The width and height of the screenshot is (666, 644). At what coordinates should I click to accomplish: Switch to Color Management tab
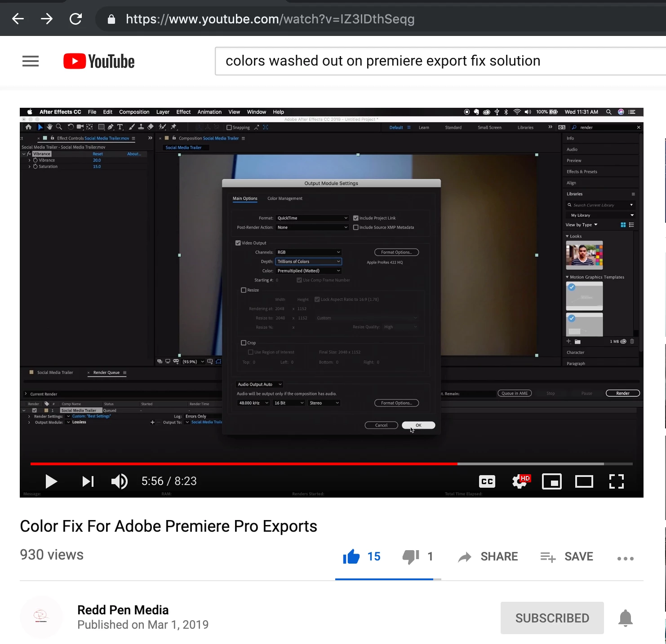click(285, 198)
